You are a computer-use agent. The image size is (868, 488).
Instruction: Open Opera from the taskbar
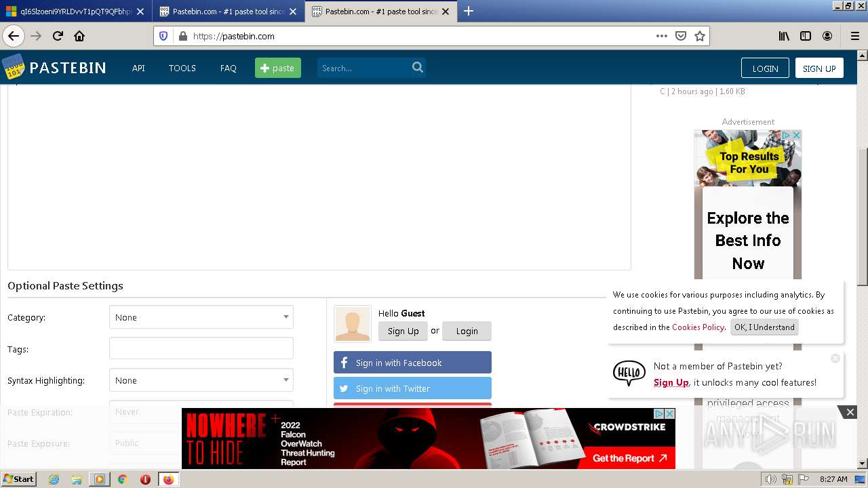click(145, 479)
